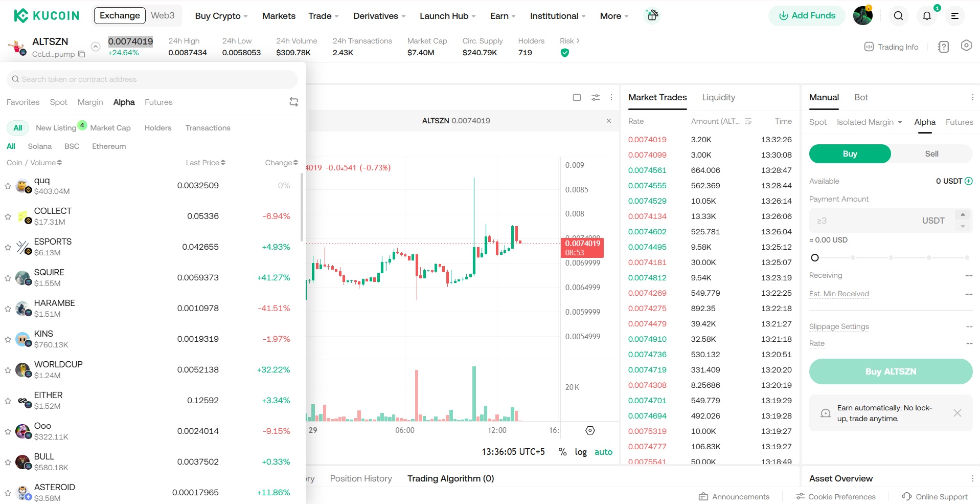Toggle chart fullscreen square icon
Image resolution: width=980 pixels, height=504 pixels.
point(577,97)
